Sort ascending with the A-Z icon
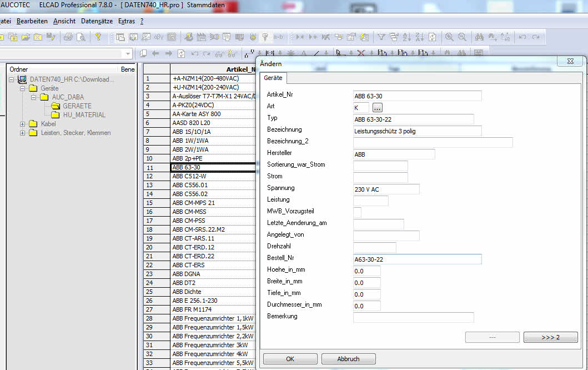588x370 pixels. coord(407,37)
